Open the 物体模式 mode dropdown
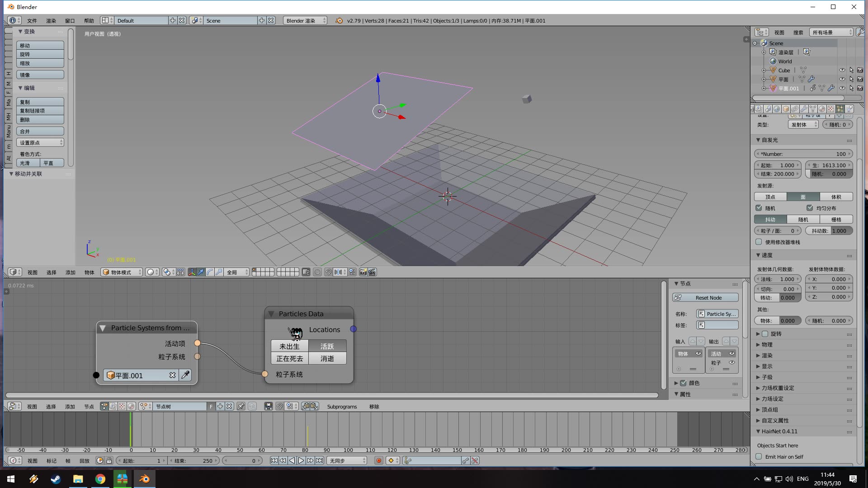 pyautogui.click(x=121, y=272)
